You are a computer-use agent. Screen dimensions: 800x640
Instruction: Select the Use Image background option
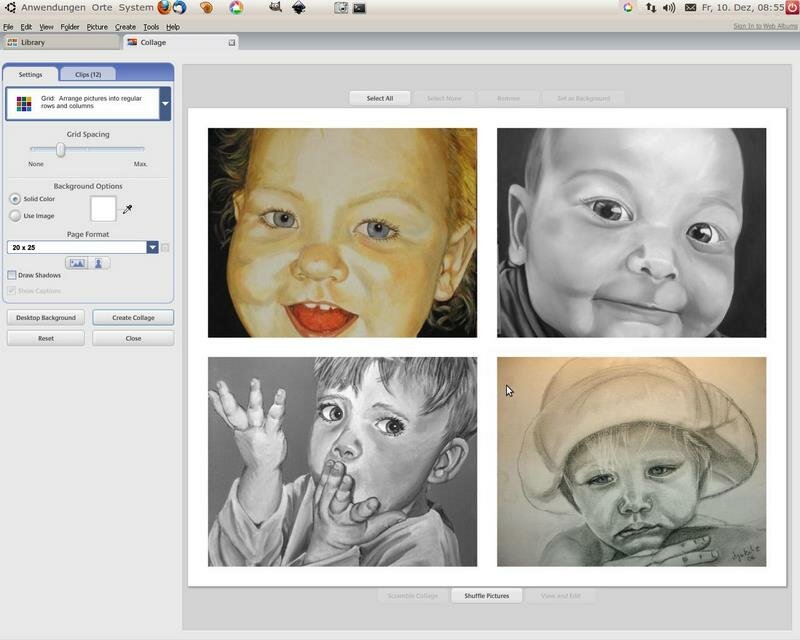[x=15, y=216]
